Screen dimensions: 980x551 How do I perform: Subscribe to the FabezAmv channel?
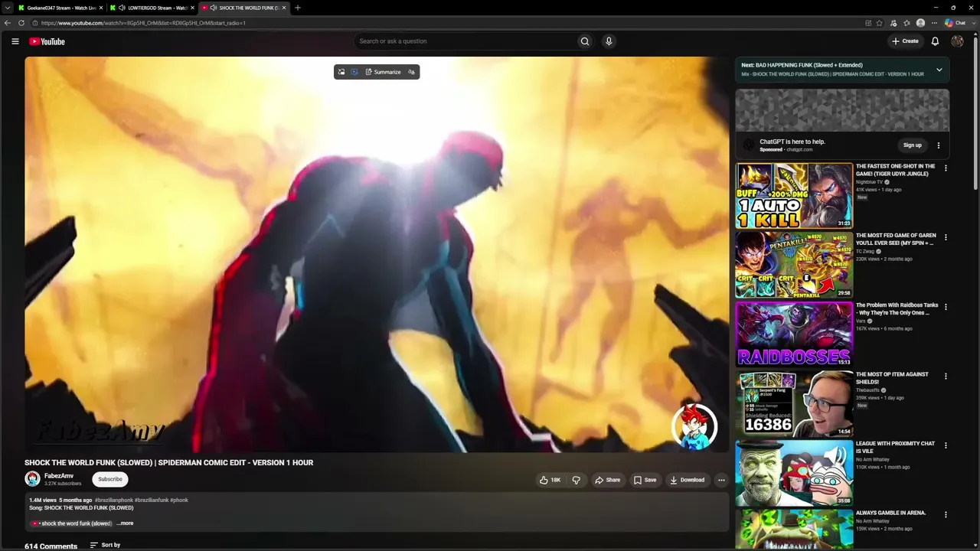(x=109, y=479)
